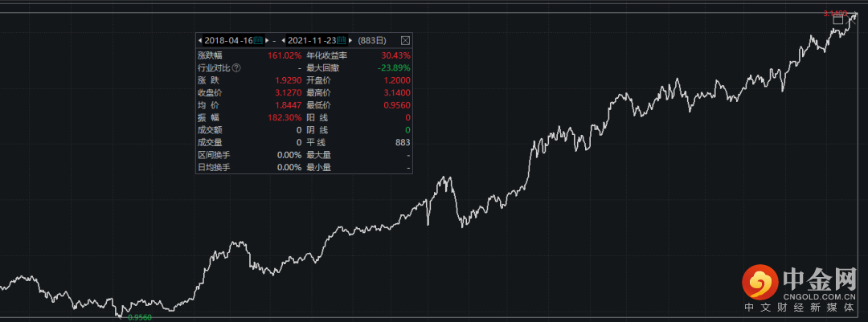Image resolution: width=868 pixels, height=322 pixels.
Task: Open calendar picker for start date 2018-04-16
Action: (258, 40)
